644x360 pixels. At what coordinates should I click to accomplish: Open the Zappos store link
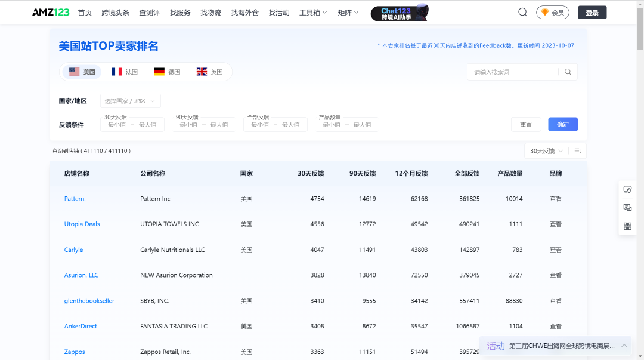click(75, 352)
